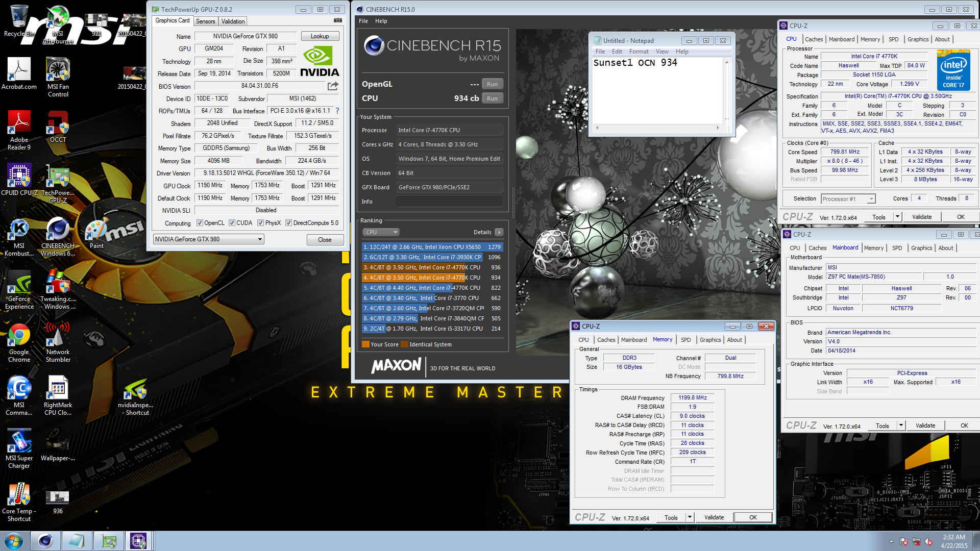The image size is (980, 551).
Task: Toggle DirectCompute 5.0 checkbox
Action: coord(288,223)
